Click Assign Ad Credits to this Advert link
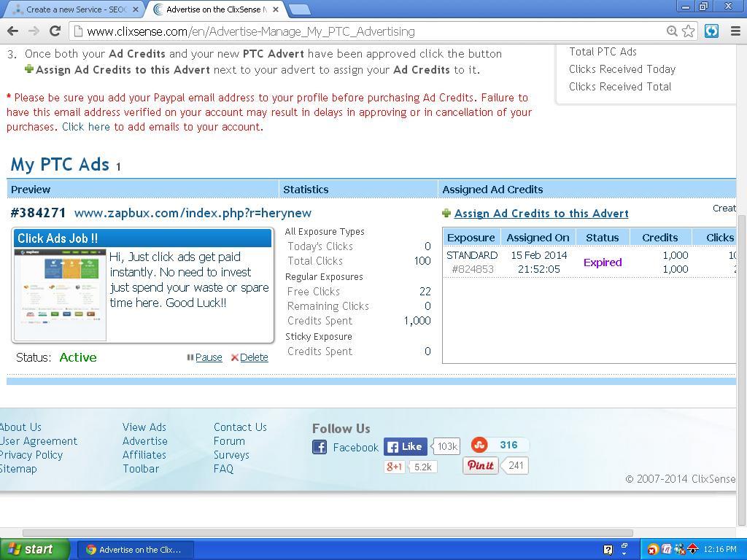This screenshot has width=747, height=560. point(541,214)
